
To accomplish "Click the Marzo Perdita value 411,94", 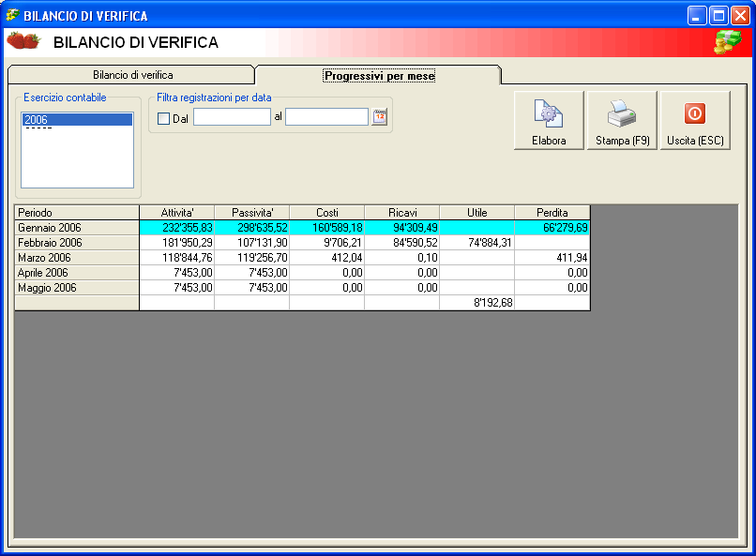I will (552, 258).
